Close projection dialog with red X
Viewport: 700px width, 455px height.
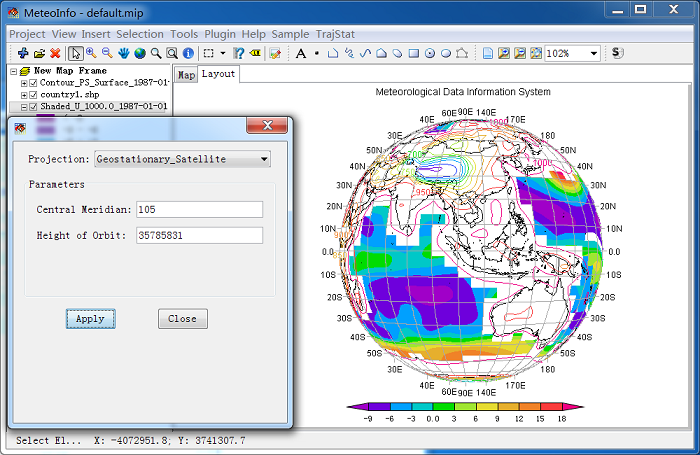pos(267,125)
